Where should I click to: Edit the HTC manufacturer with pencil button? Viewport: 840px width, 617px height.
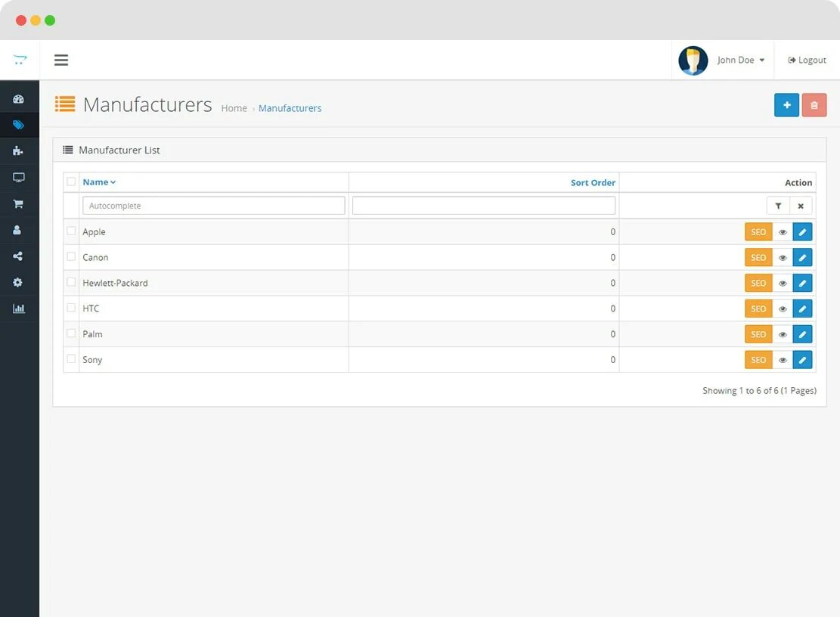(802, 308)
